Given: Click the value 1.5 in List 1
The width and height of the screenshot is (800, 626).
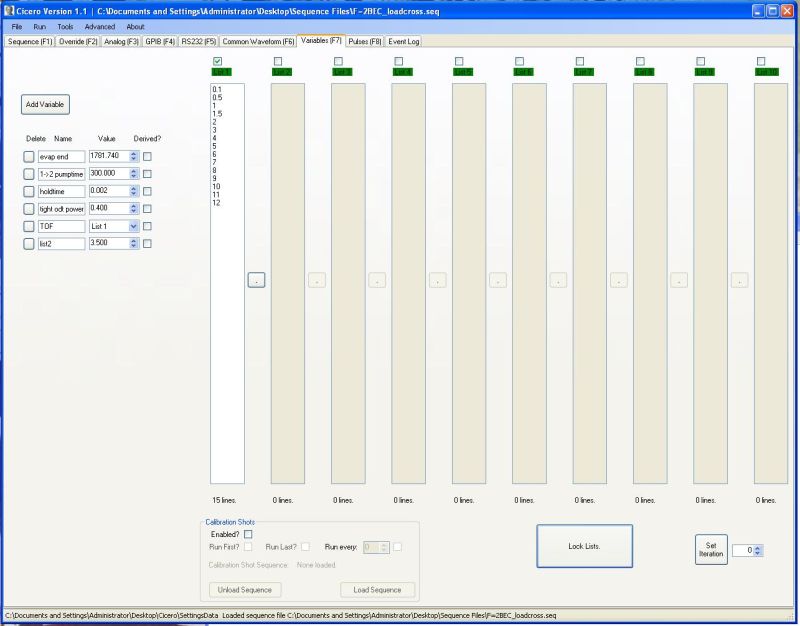Looking at the screenshot, I should click(x=217, y=114).
